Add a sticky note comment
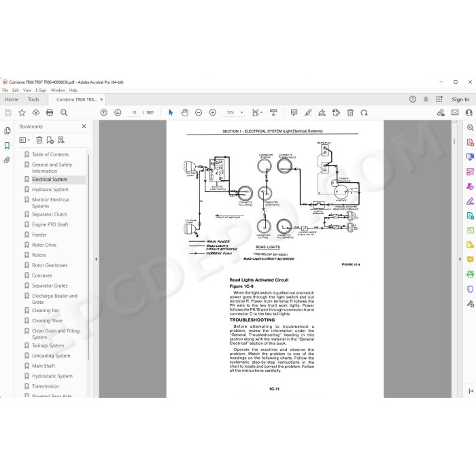The image size is (476, 476). point(294,113)
